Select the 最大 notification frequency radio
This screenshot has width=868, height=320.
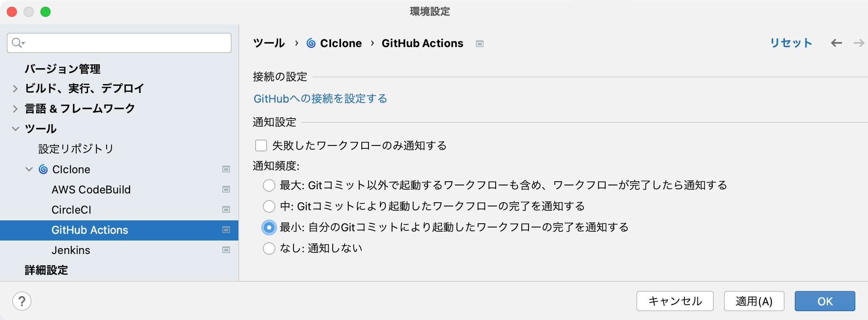coord(269,185)
